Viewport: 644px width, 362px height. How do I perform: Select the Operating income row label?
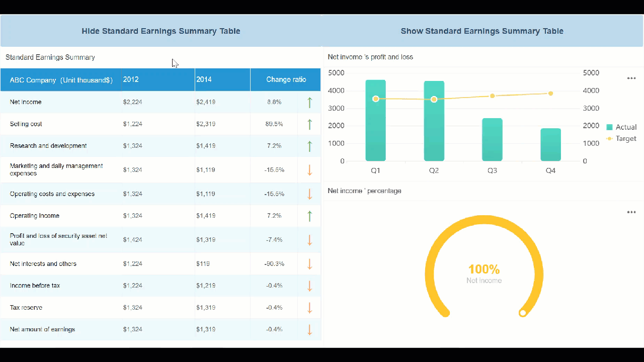pyautogui.click(x=35, y=216)
